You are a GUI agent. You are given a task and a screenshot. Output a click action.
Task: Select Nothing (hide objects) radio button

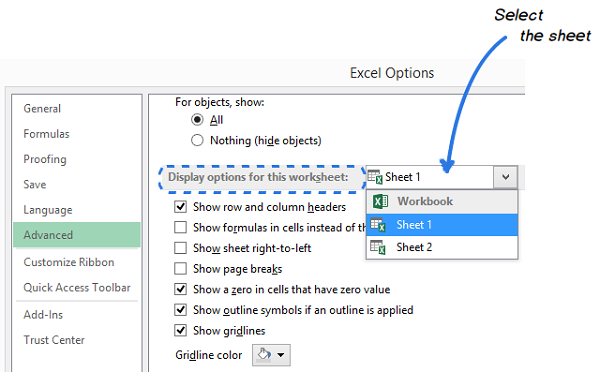[197, 140]
